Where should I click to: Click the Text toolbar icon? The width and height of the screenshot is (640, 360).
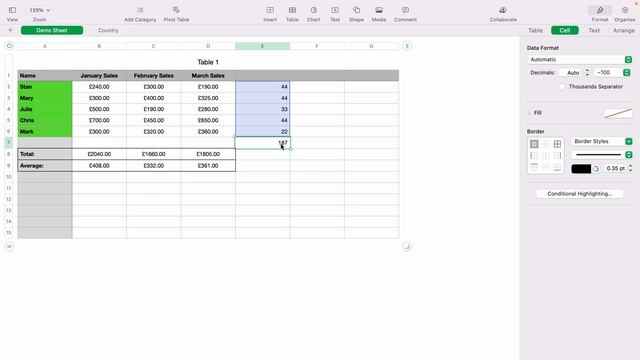coord(335,10)
